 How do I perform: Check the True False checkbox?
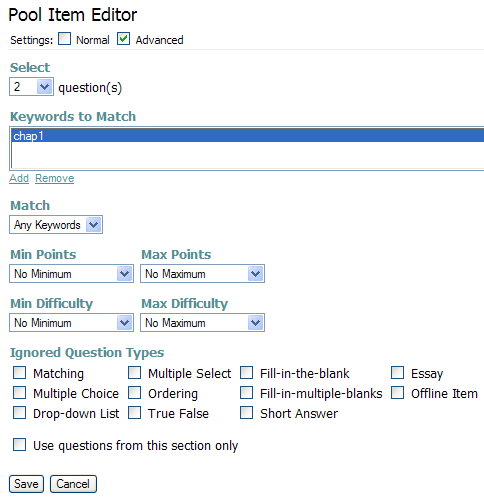(134, 413)
